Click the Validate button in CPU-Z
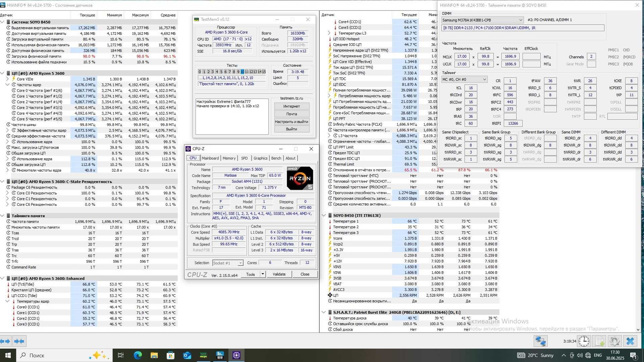The image size is (644, 362). (x=279, y=274)
